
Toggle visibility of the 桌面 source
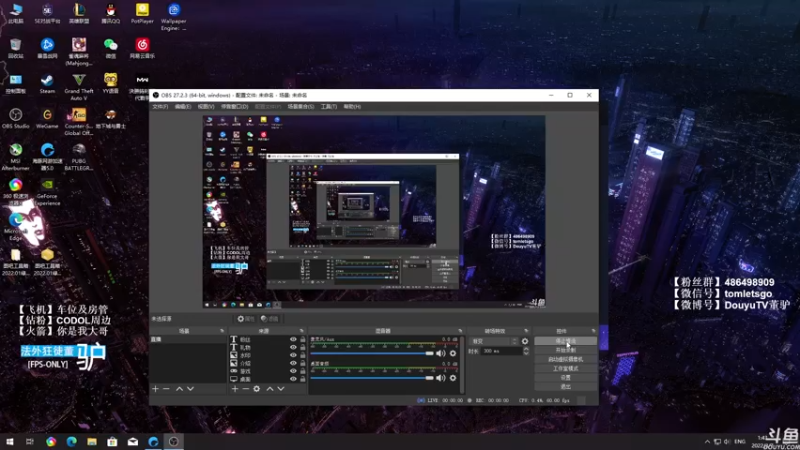pos(293,379)
